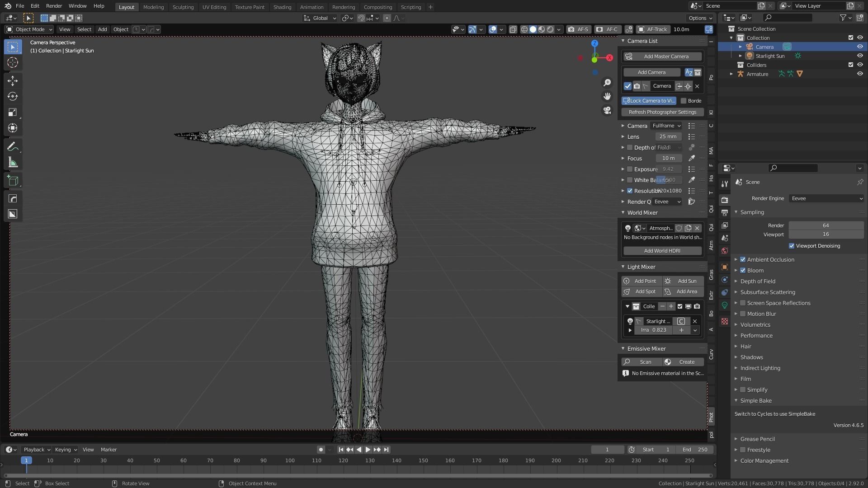Open the File menu
This screenshot has height=488, width=868.
click(20, 6)
